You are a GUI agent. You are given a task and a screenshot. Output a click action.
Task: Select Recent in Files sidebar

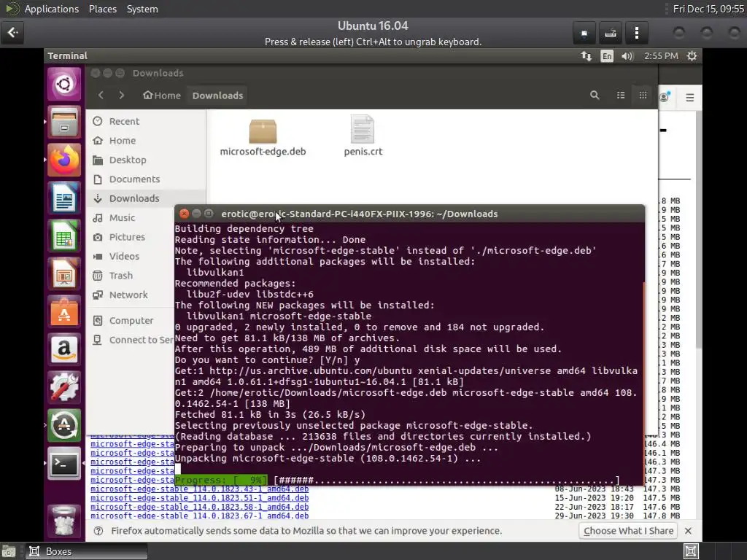146,122
